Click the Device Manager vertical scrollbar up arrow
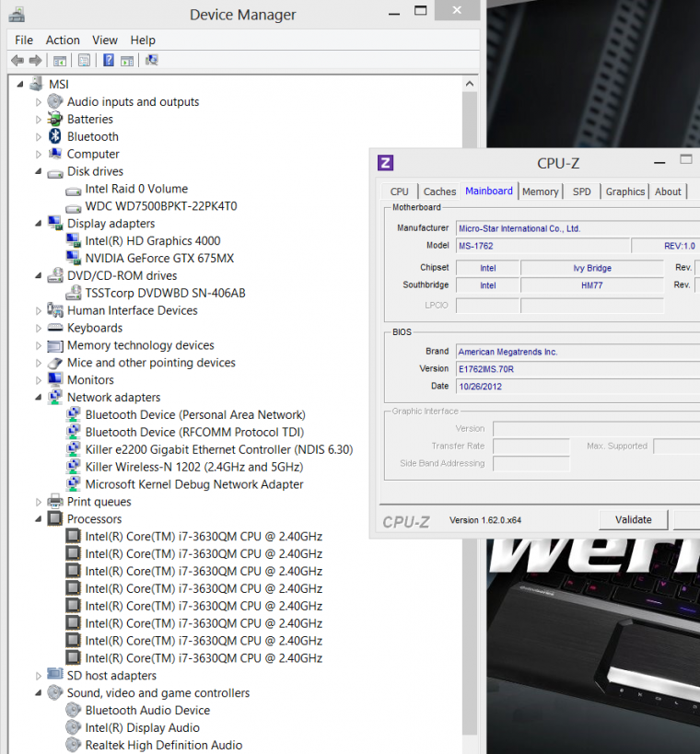700x754 pixels. coord(472,85)
